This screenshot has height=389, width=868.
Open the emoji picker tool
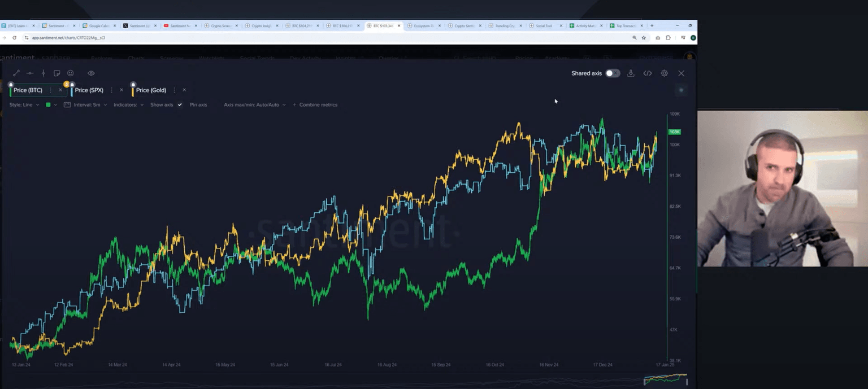[x=71, y=73]
